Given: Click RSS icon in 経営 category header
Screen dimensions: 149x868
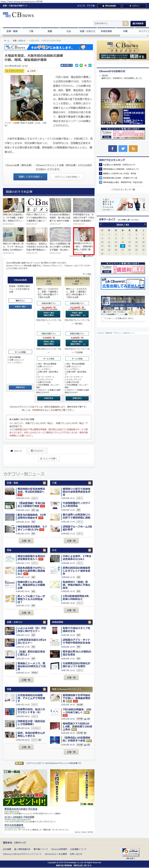Looking at the screenshot, I should coord(90,689).
